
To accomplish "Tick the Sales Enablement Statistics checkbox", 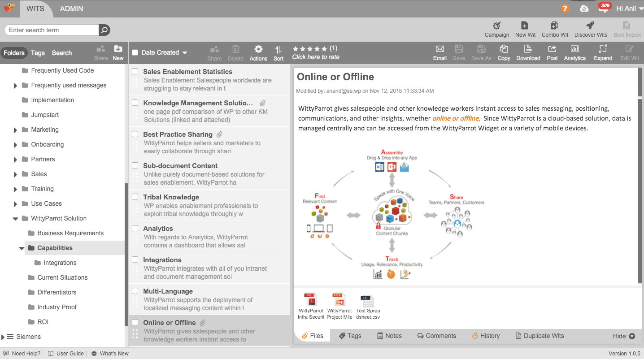I will coord(135,71).
